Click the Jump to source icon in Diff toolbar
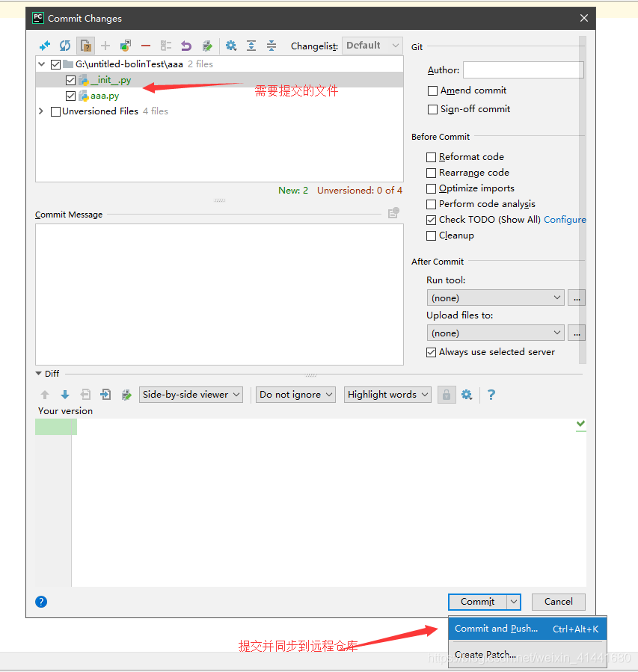638x672 pixels. click(x=126, y=395)
